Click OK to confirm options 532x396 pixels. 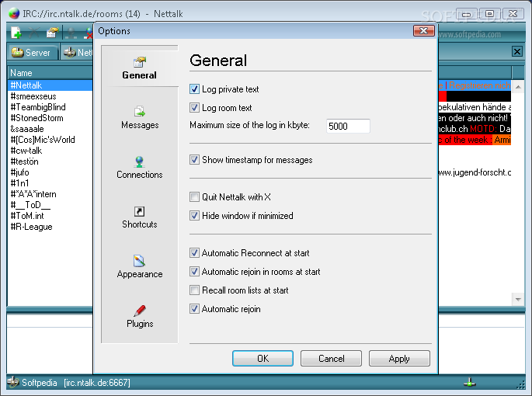tap(263, 359)
